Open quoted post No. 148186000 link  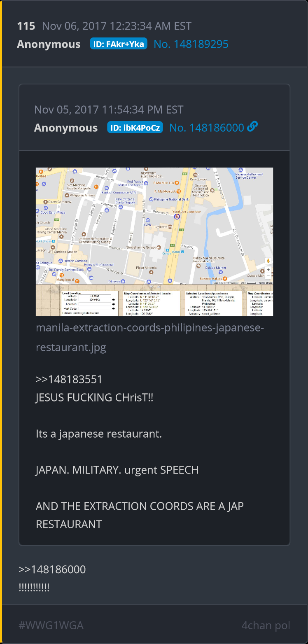(x=207, y=128)
